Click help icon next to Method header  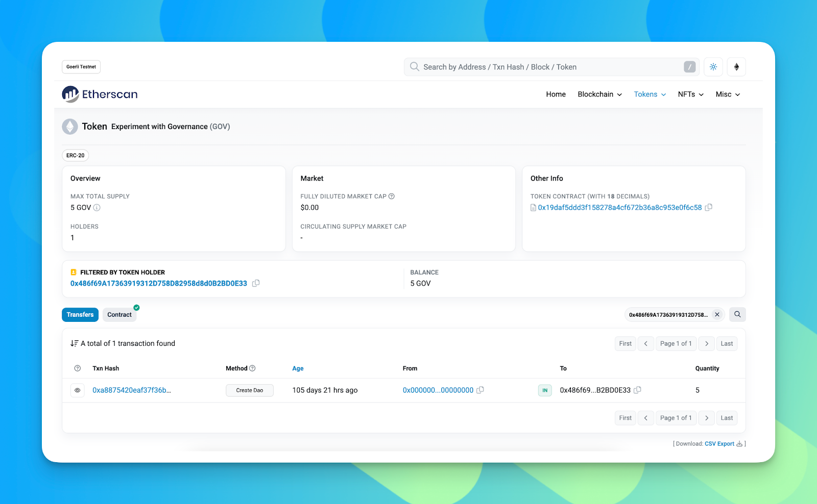[252, 368]
